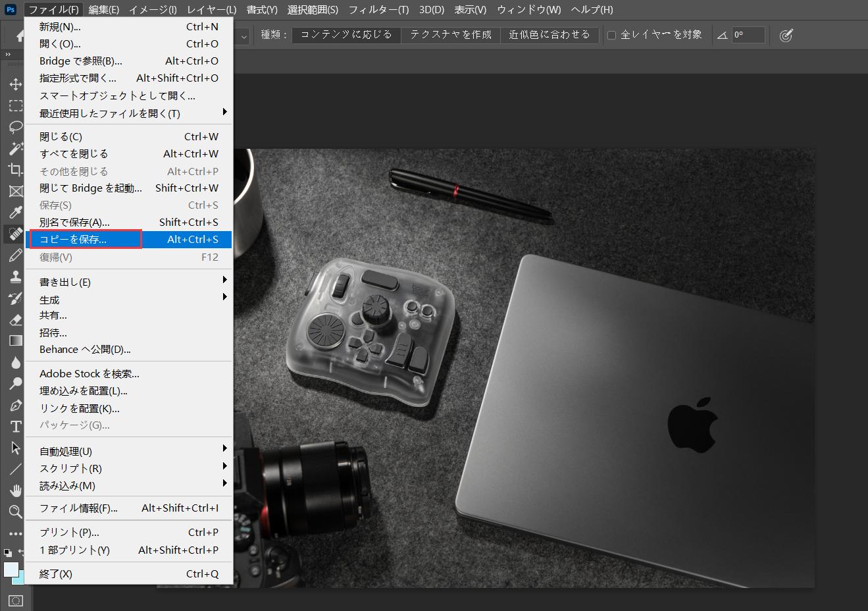Choose Bridge で参照(B)... entry
This screenshot has height=611, width=868.
(x=129, y=61)
